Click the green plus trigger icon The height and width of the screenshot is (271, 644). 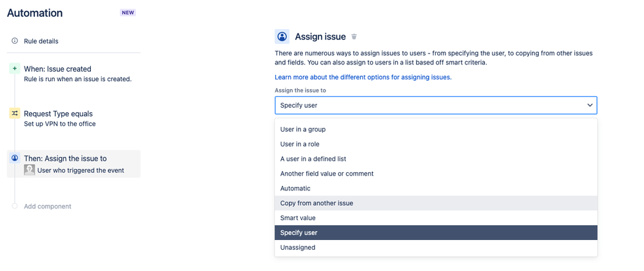[x=14, y=69]
